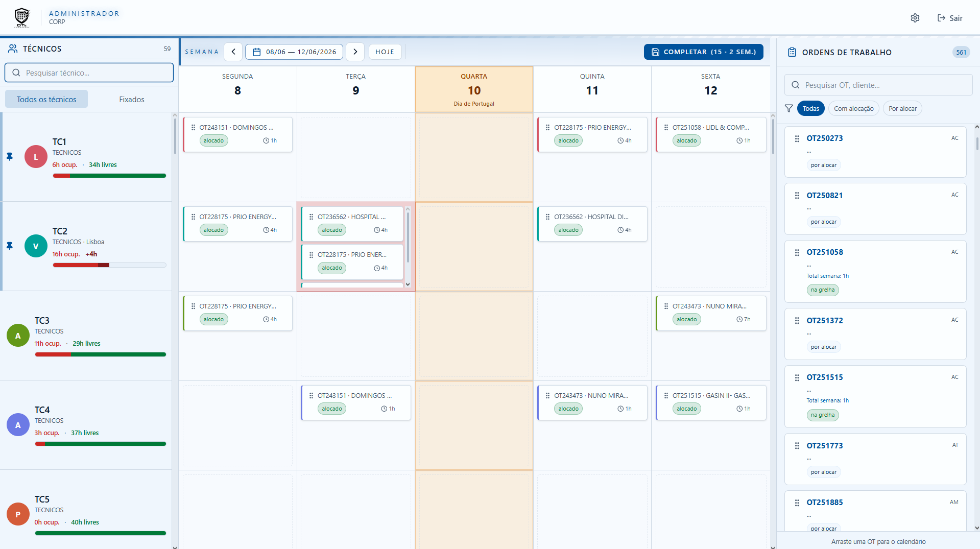Image resolution: width=980 pixels, height=549 pixels.
Task: Click the SEMANA view label
Action: [201, 52]
